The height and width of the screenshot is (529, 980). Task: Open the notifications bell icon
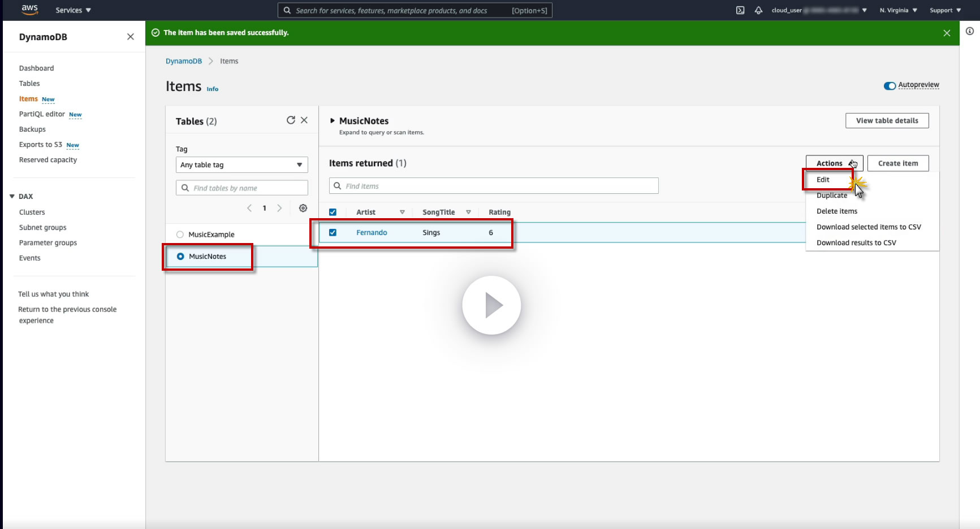[x=758, y=10]
